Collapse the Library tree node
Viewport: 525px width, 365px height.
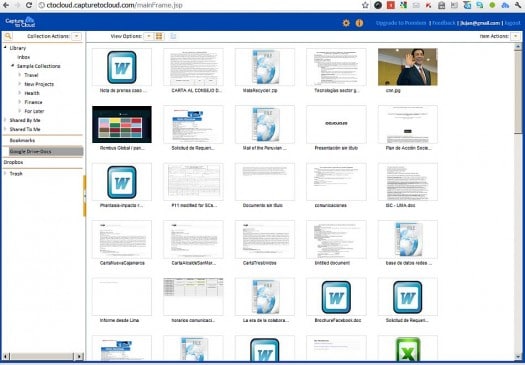(x=5, y=48)
